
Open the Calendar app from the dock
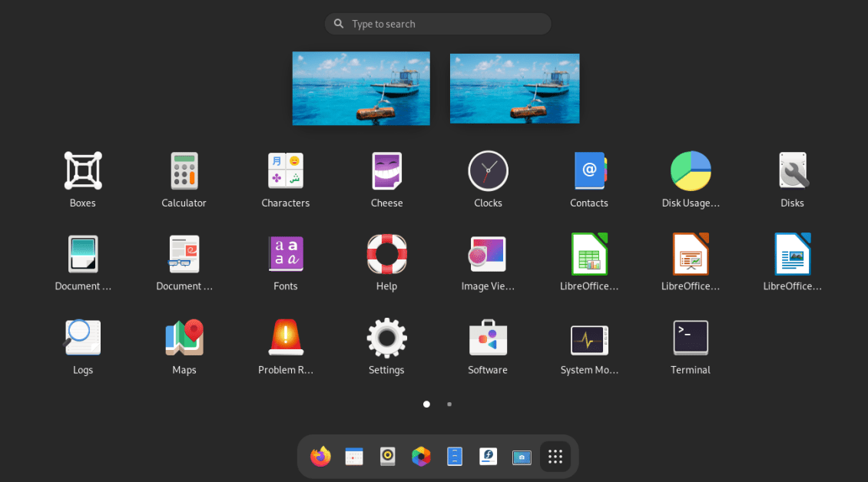(353, 456)
